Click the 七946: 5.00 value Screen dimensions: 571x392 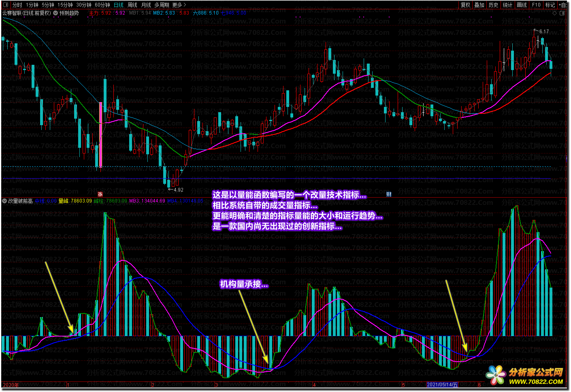[234, 13]
